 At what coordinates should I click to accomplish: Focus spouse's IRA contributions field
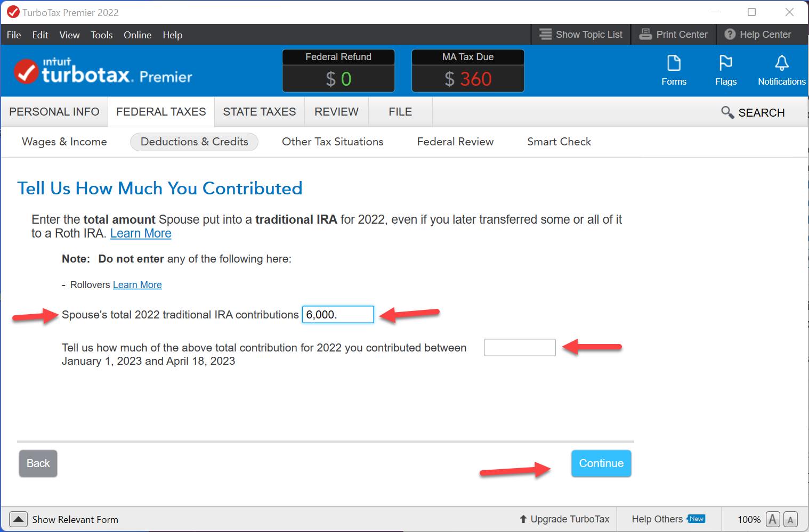point(338,315)
